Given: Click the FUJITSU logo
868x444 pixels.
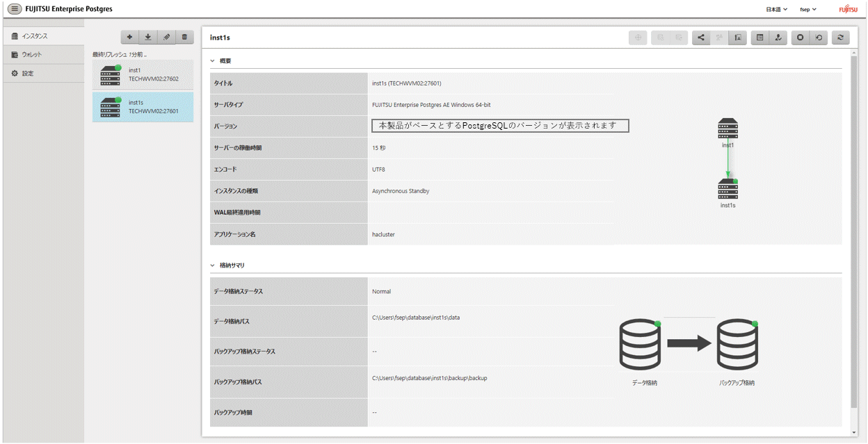Looking at the screenshot, I should point(848,9).
